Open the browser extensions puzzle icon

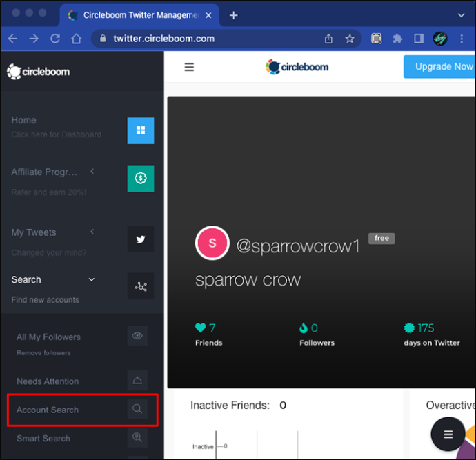point(397,39)
